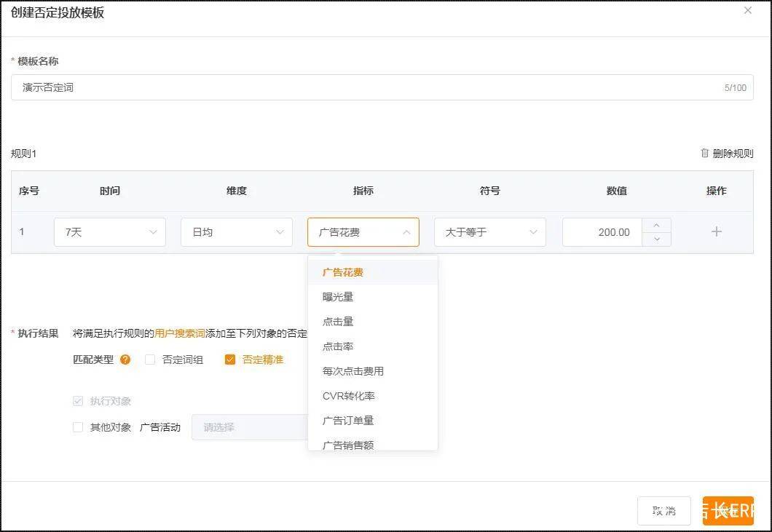Open the 大于等于 comparison dropdown

tap(489, 231)
